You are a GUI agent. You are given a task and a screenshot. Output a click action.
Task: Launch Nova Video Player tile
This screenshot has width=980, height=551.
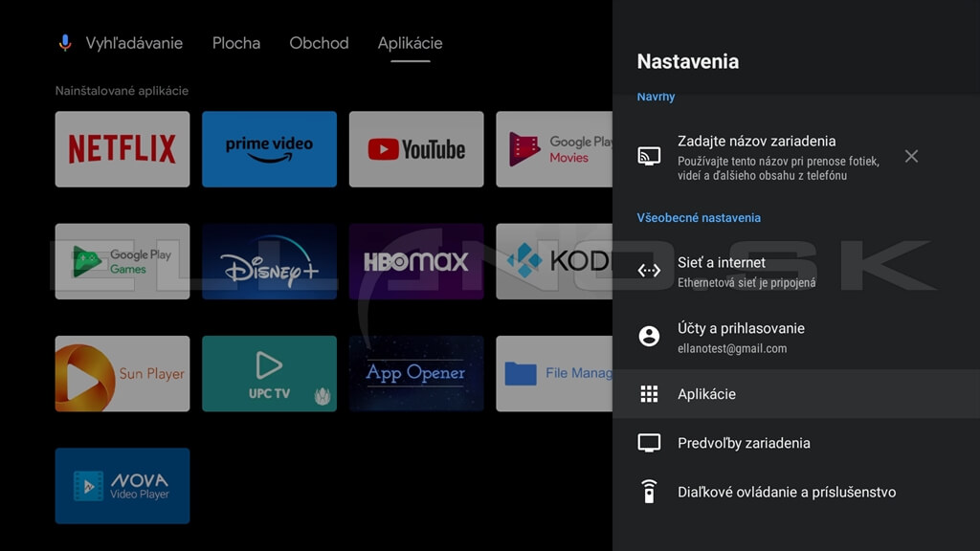[122, 486]
